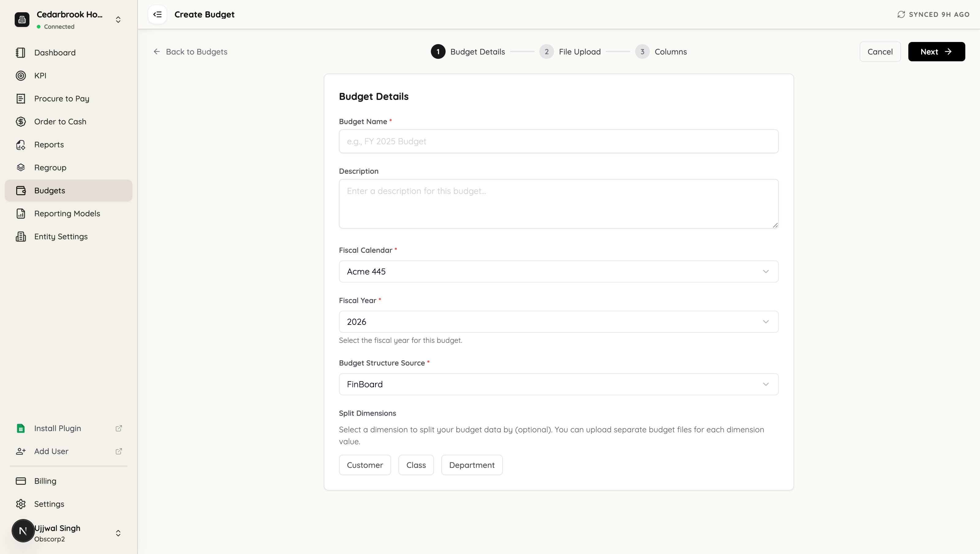Viewport: 980px width, 554px height.
Task: Click the resize handle of Description box
Action: (x=775, y=225)
